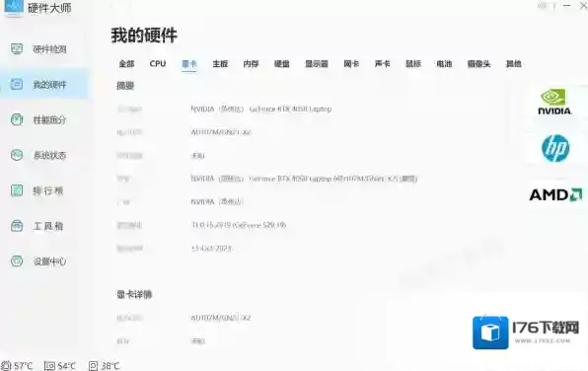Click the hp brand logo
The image size is (588, 371).
click(555, 148)
